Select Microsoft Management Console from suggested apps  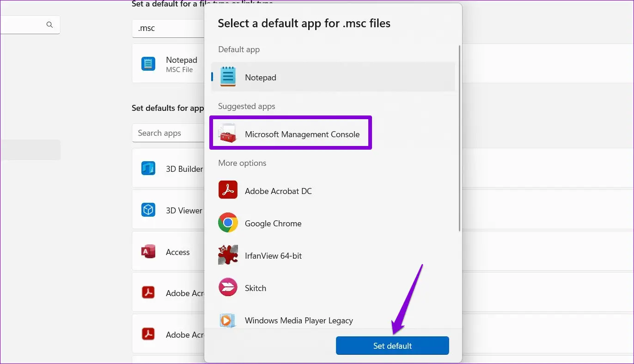coord(302,134)
